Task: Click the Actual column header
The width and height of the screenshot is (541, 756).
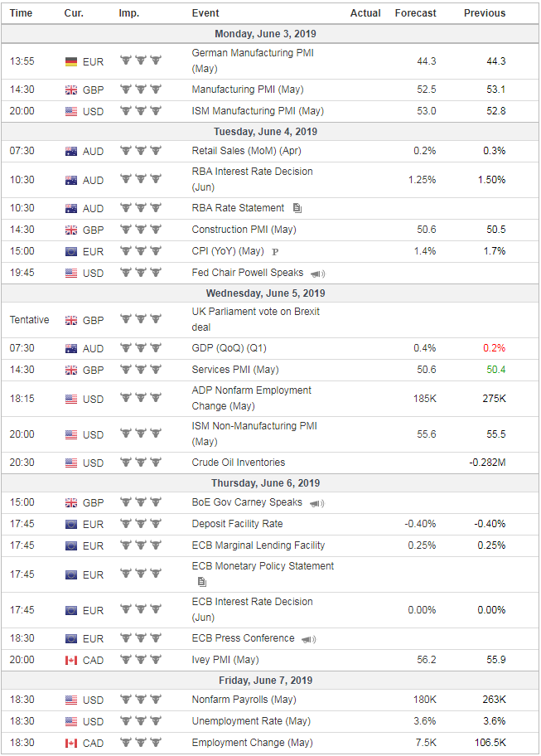Action: click(x=365, y=13)
